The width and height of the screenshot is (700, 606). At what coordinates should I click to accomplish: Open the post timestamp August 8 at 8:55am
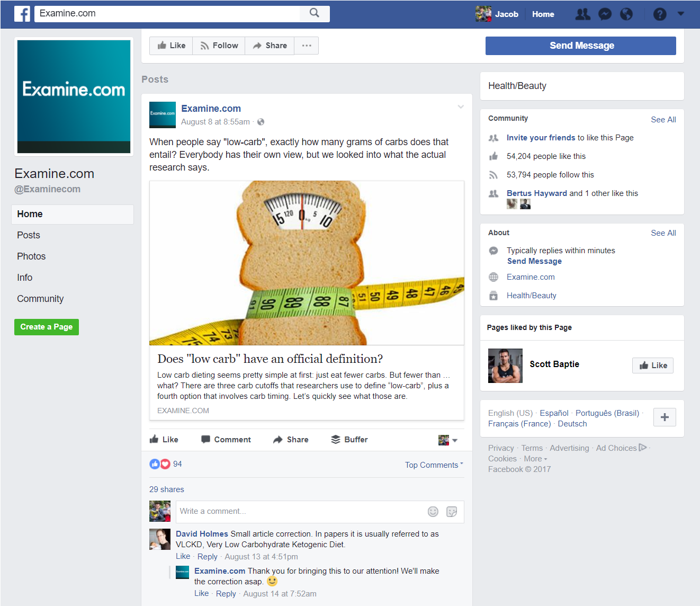(x=216, y=122)
